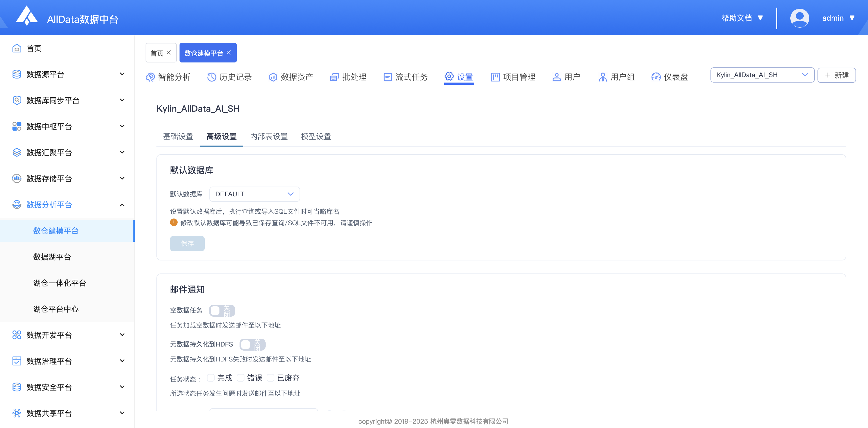
Task: Enable 元数据持久化到HDFS switch
Action: pos(252,344)
